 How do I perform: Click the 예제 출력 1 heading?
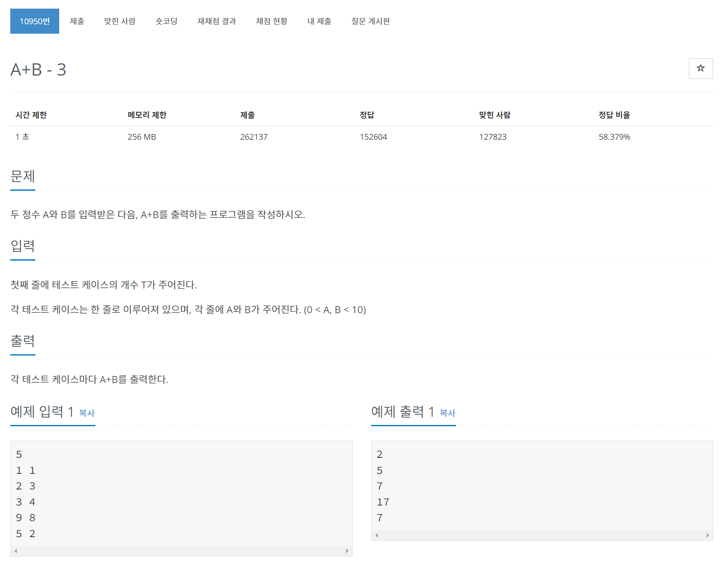[x=403, y=411]
